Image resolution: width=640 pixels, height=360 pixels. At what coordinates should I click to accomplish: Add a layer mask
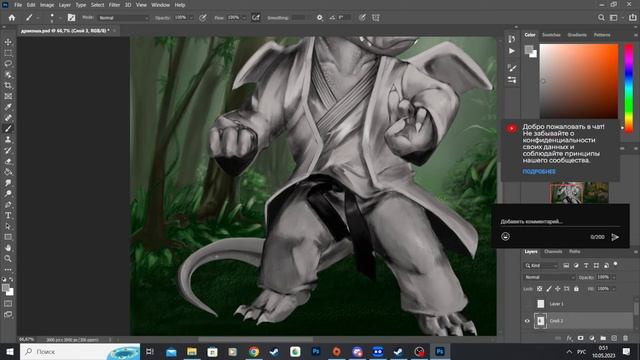(x=580, y=338)
